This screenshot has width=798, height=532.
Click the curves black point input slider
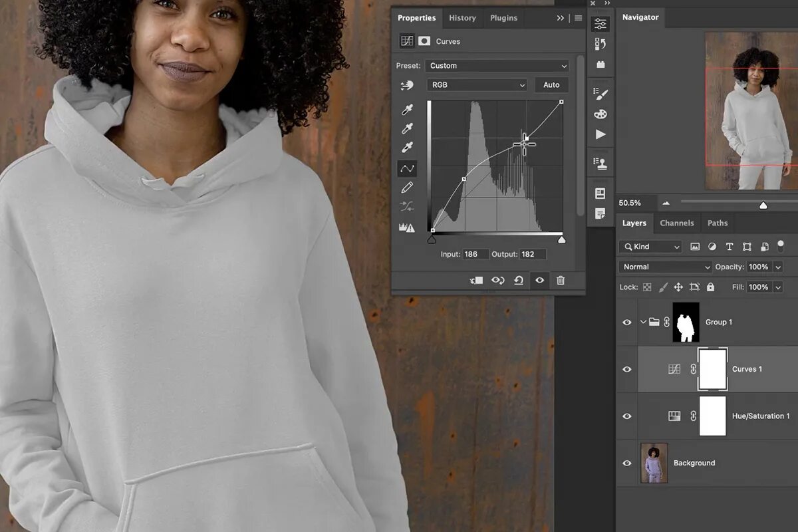(432, 239)
